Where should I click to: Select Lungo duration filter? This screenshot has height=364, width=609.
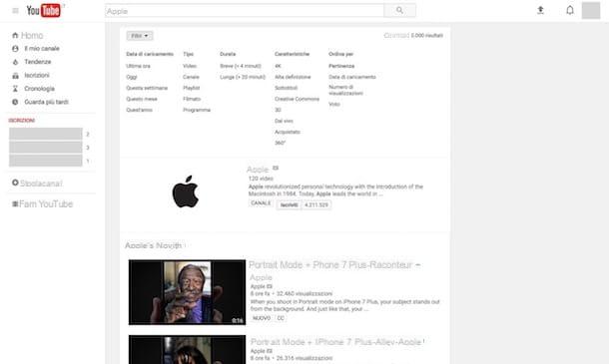(243, 77)
